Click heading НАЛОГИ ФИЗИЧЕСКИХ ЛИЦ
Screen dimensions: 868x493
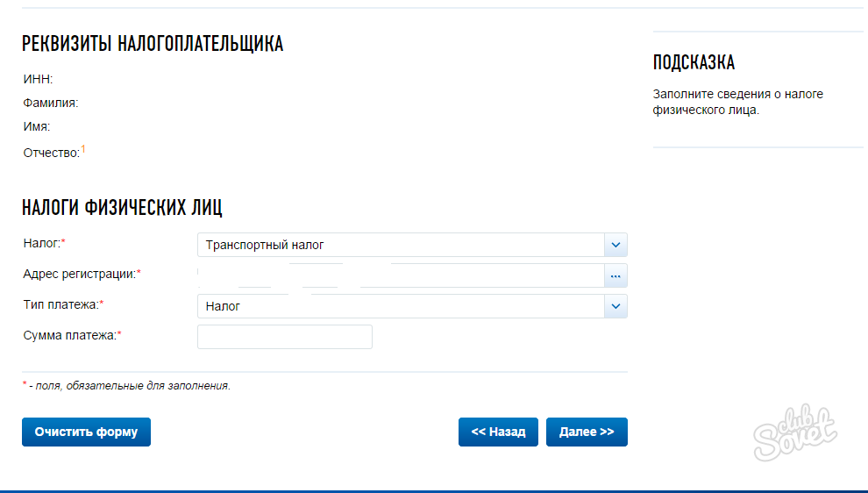coord(123,208)
